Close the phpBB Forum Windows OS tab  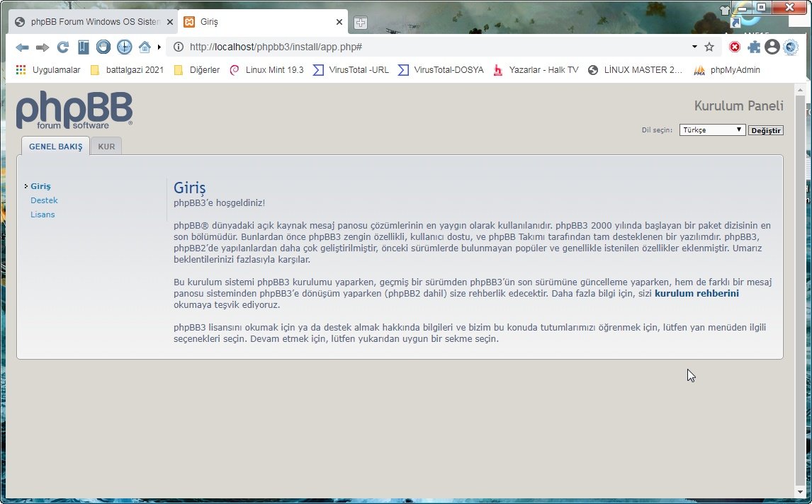[x=170, y=22]
